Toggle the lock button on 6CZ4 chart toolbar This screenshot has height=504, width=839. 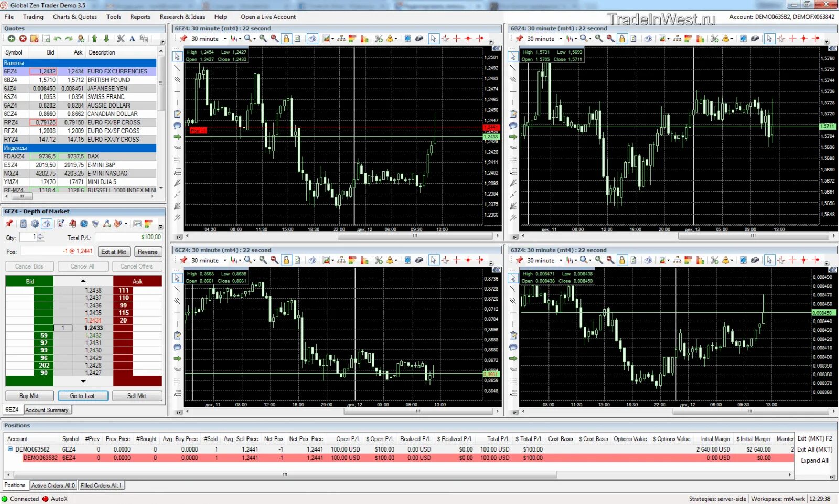tap(286, 260)
